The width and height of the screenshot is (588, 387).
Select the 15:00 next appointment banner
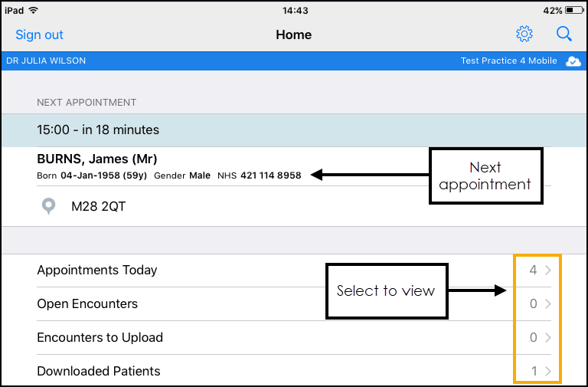pos(98,130)
